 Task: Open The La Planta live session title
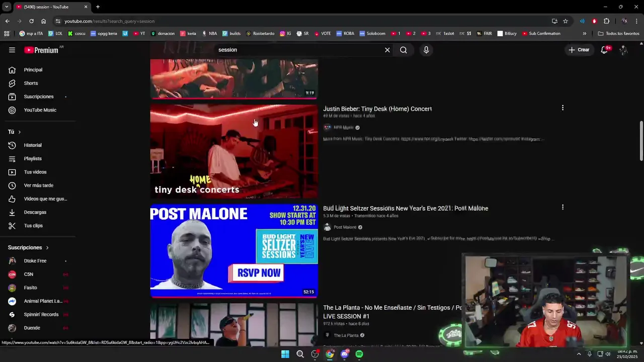tap(392, 312)
